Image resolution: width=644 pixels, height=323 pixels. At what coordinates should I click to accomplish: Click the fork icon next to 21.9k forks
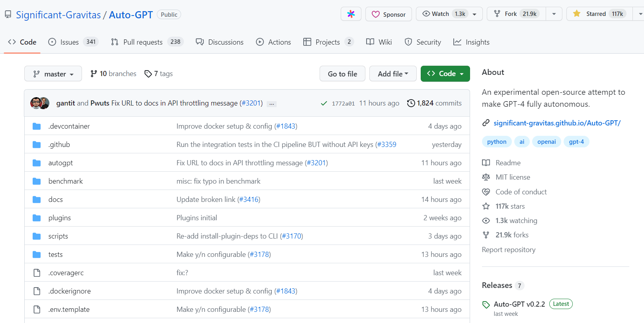coord(486,235)
